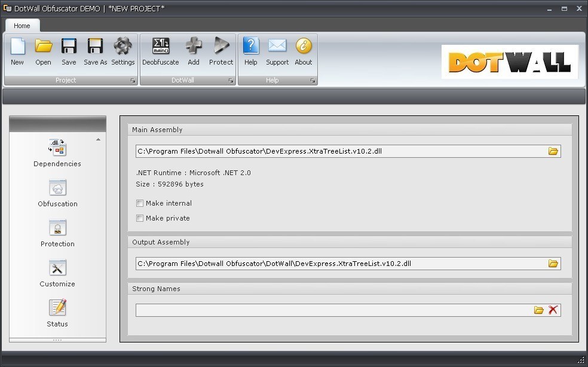The image size is (588, 367).
Task: Choose the Save As icon
Action: coord(95,51)
